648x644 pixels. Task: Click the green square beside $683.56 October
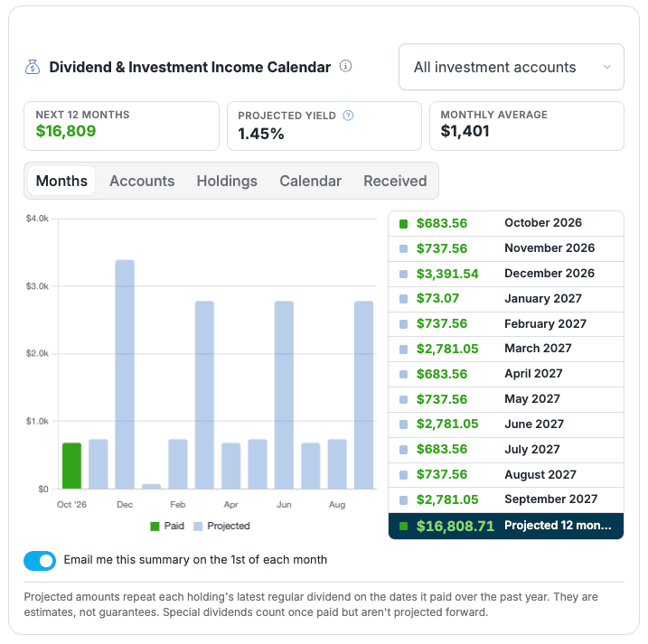click(x=403, y=224)
